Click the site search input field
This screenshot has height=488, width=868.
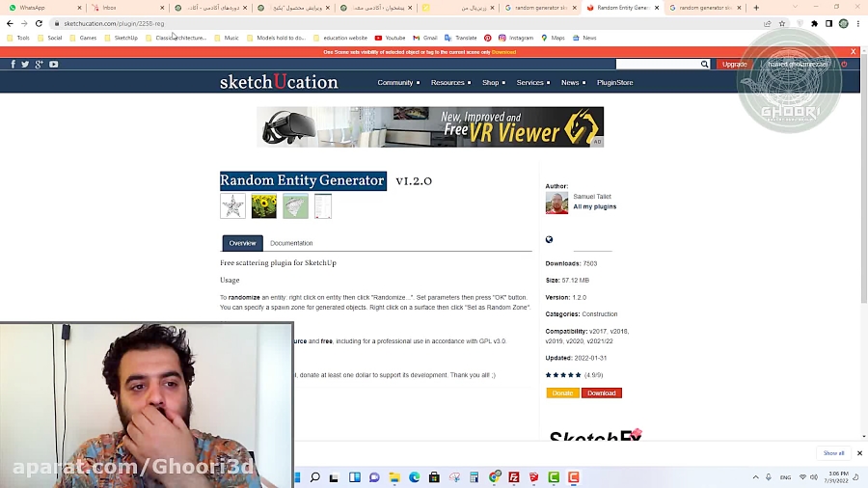(658, 65)
